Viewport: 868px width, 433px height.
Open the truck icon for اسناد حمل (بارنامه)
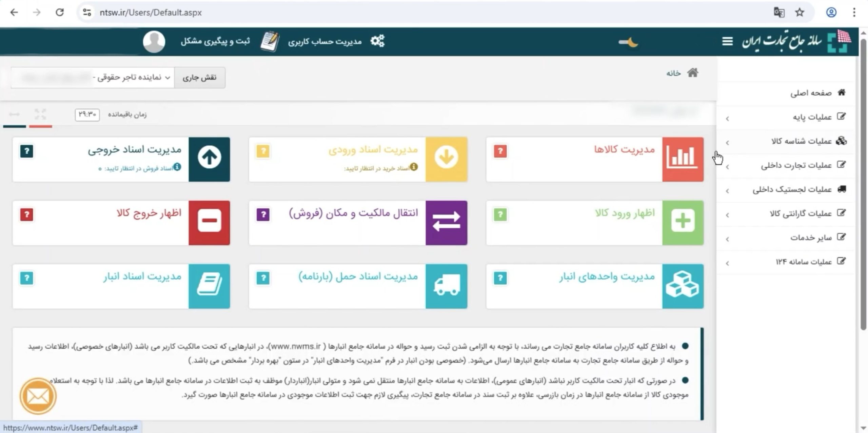click(x=447, y=286)
